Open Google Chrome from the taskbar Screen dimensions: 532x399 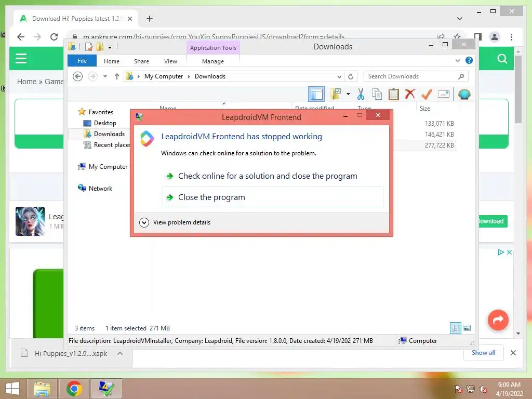pyautogui.click(x=74, y=389)
